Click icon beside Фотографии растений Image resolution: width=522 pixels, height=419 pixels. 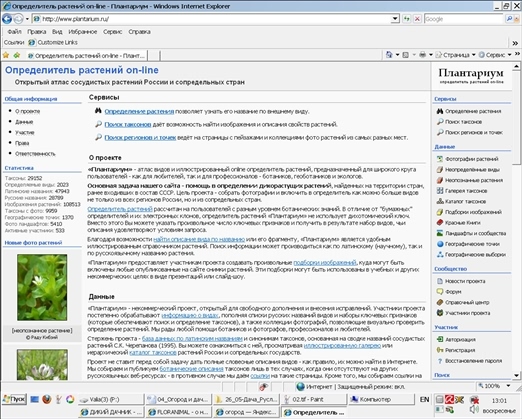point(440,159)
